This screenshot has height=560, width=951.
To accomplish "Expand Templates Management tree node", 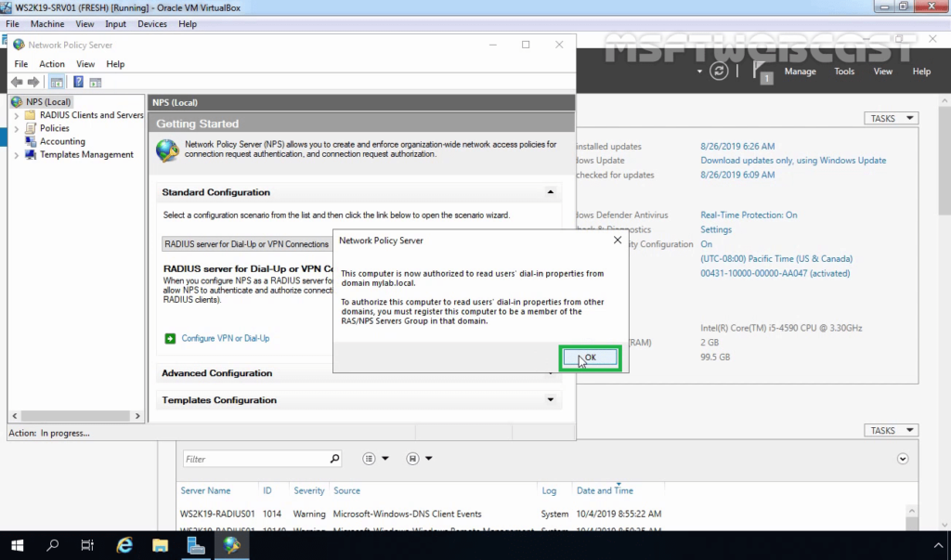I will (17, 155).
